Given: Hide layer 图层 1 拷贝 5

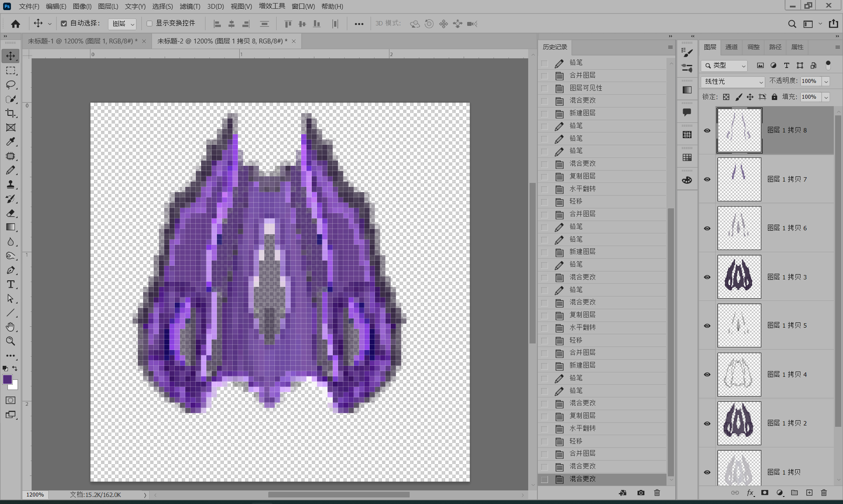Looking at the screenshot, I should [707, 325].
